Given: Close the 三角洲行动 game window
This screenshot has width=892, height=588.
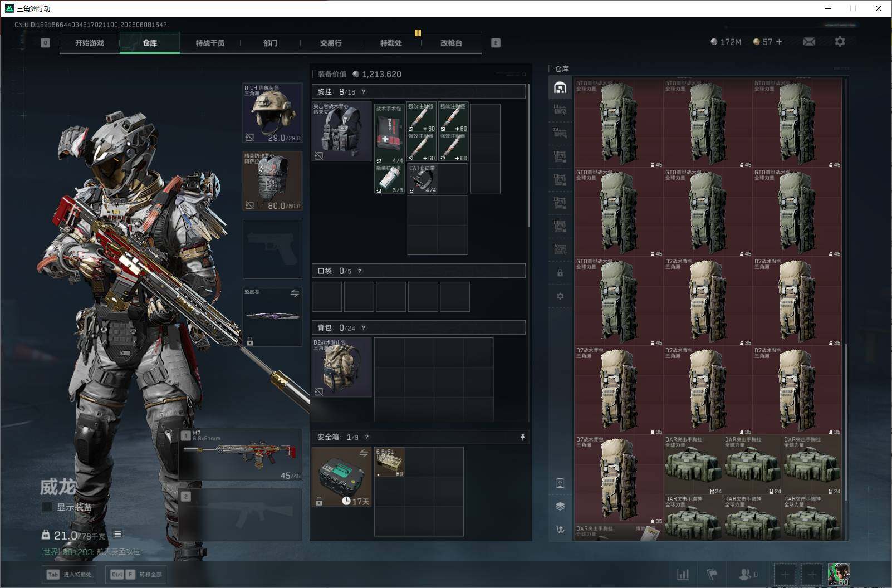Looking at the screenshot, I should click(x=879, y=8).
